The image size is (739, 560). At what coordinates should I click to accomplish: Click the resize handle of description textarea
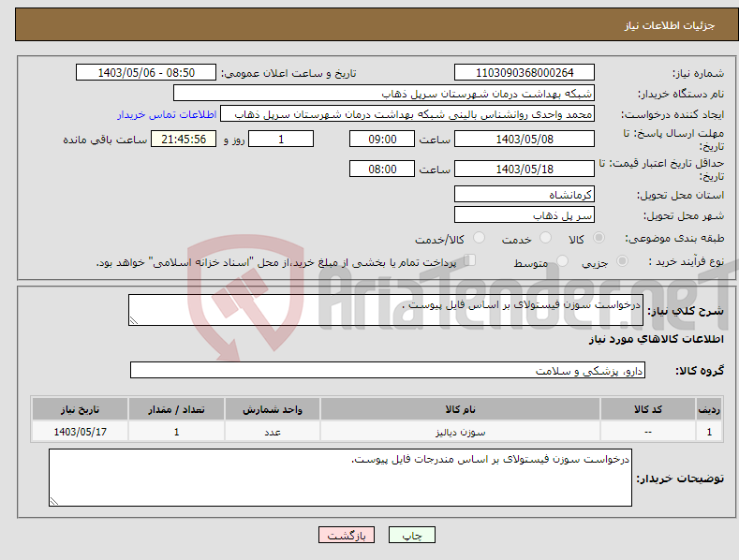click(x=134, y=320)
